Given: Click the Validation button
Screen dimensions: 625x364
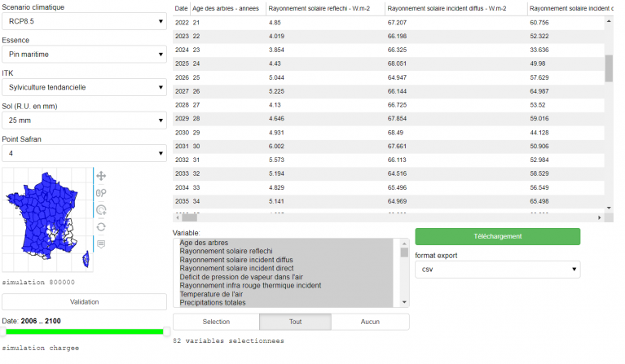Looking at the screenshot, I should coord(84,301).
